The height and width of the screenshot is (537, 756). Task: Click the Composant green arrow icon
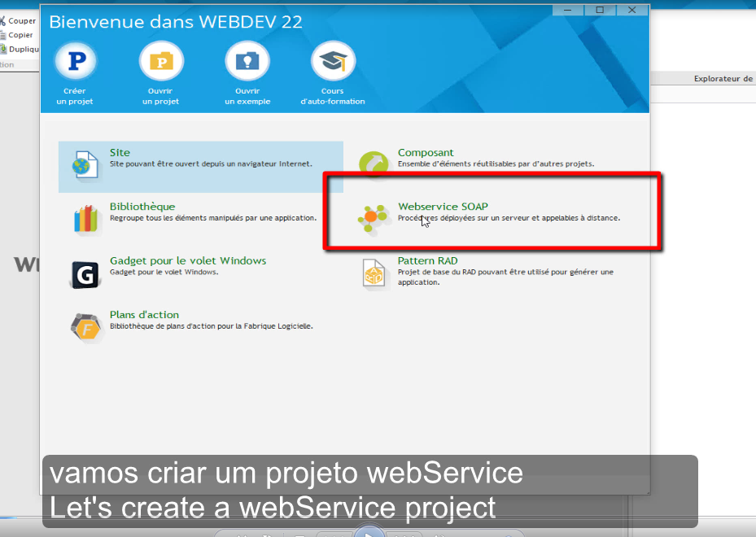click(x=374, y=163)
